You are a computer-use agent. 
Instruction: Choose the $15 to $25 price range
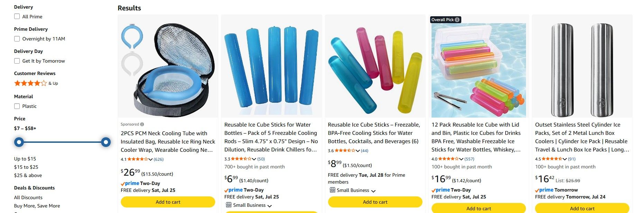[26, 167]
